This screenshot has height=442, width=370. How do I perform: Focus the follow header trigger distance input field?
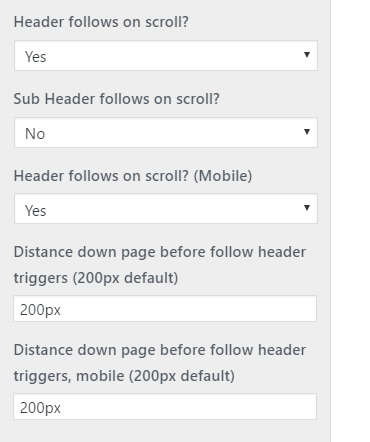click(165, 309)
